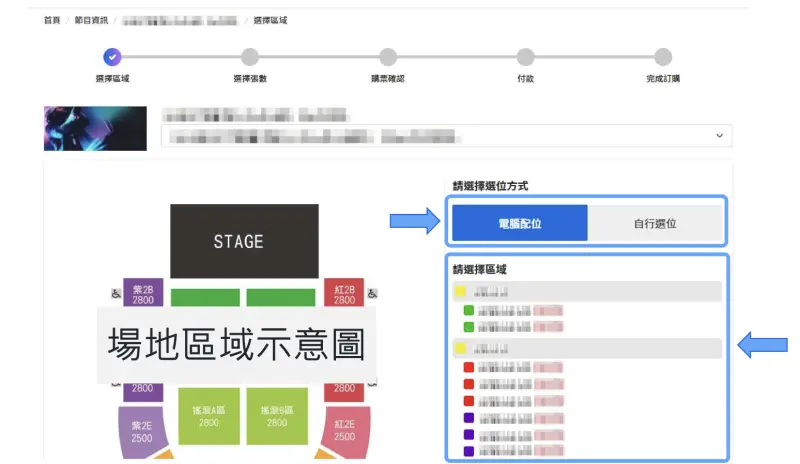Click the 完成訂購 step circle
Viewport: 800px width, 464px height.
(x=663, y=57)
